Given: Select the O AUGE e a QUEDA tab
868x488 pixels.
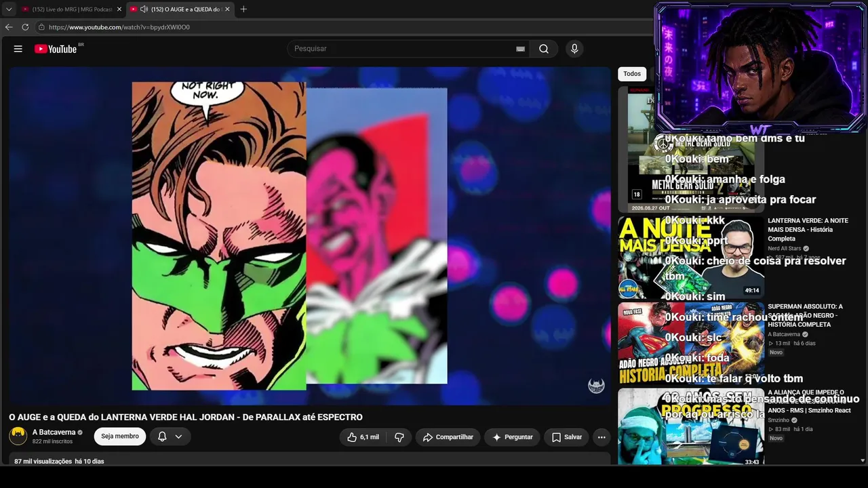Looking at the screenshot, I should [180, 9].
